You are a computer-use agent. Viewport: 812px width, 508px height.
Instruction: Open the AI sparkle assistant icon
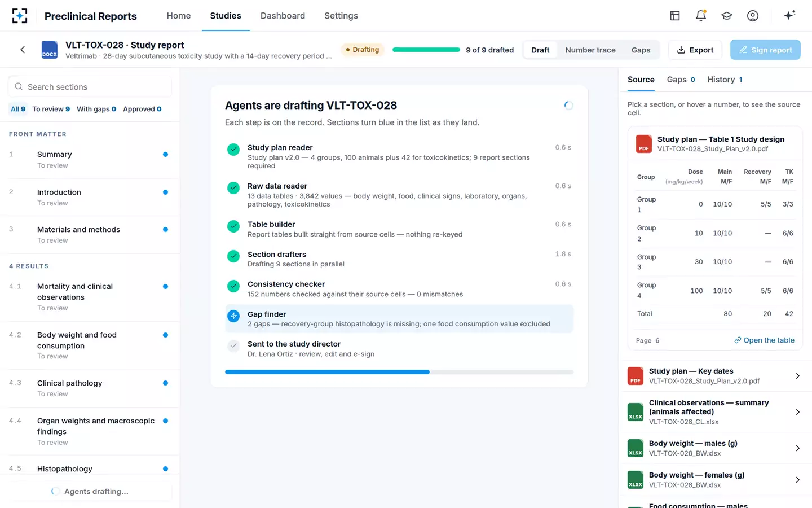tap(789, 15)
